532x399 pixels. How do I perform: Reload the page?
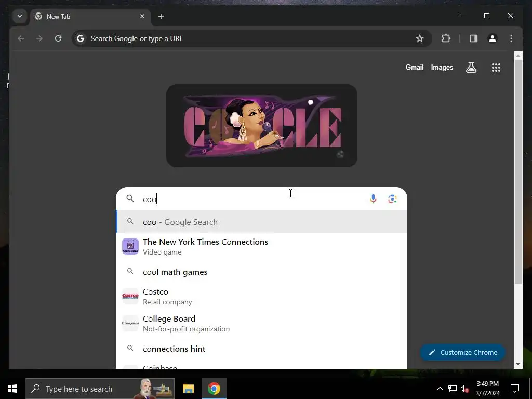(x=58, y=38)
